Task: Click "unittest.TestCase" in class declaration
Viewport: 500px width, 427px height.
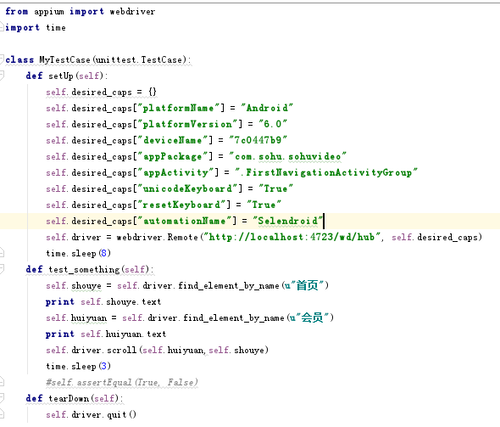Action: point(139,60)
